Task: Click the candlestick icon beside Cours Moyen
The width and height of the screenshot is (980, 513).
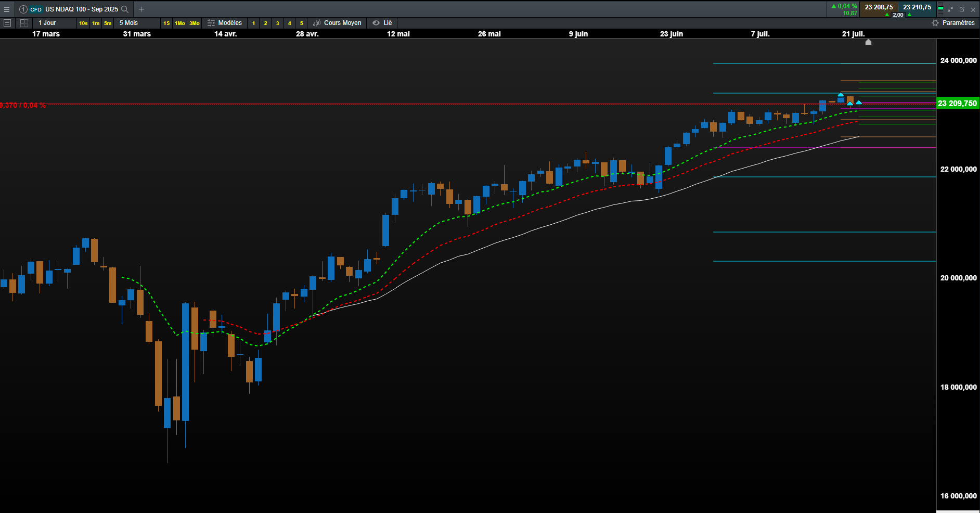Action: [317, 23]
